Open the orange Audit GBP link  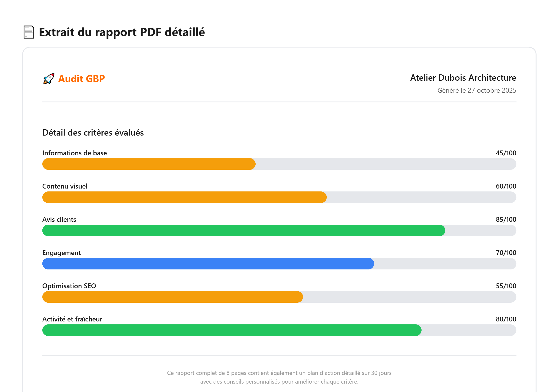(81, 79)
